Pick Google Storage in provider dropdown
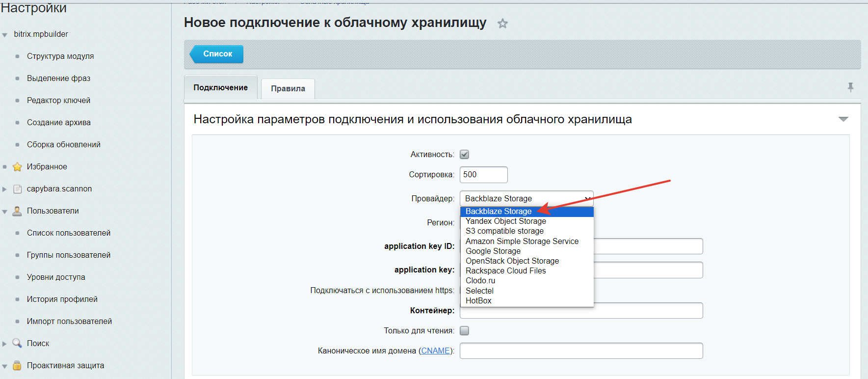Image resolution: width=868 pixels, height=379 pixels. tap(493, 251)
